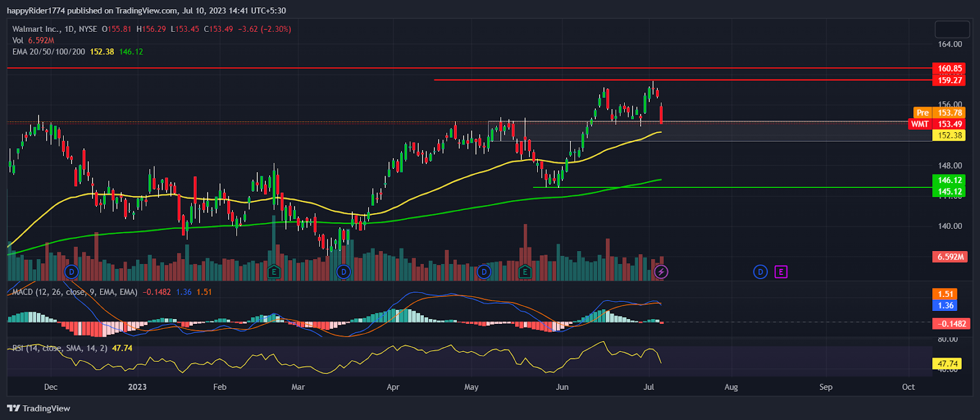Click the 2023 label on the time axis

click(137, 387)
